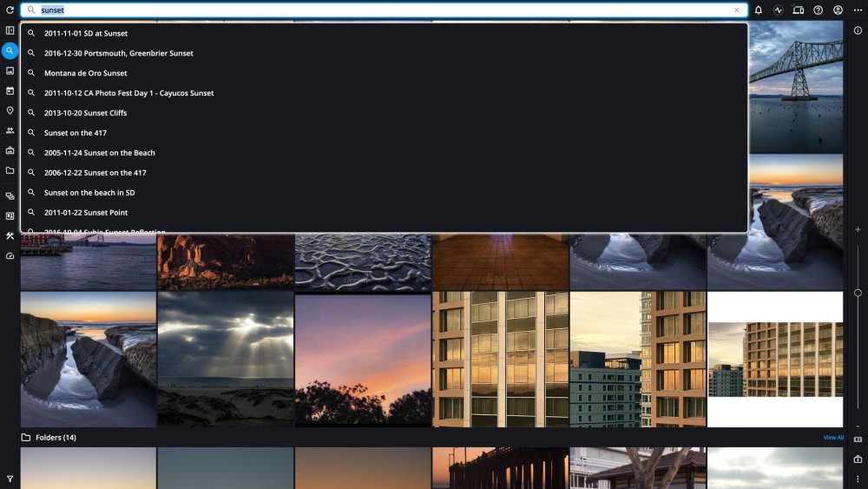Open notifications bell icon

pyautogui.click(x=759, y=10)
